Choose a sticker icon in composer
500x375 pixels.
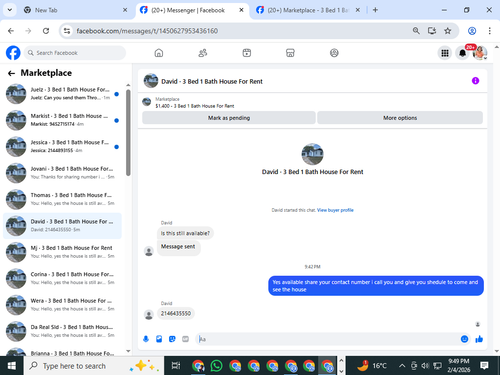172,339
